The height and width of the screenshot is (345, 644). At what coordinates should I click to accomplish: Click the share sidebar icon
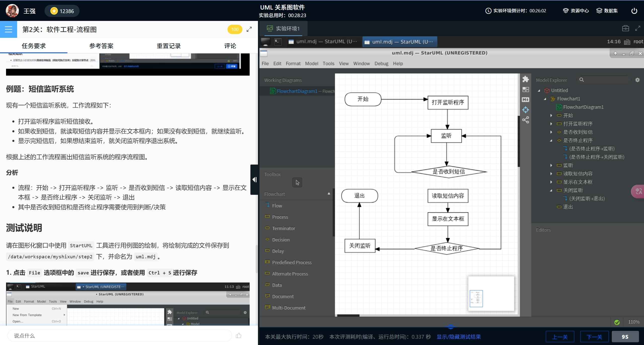[x=525, y=120]
